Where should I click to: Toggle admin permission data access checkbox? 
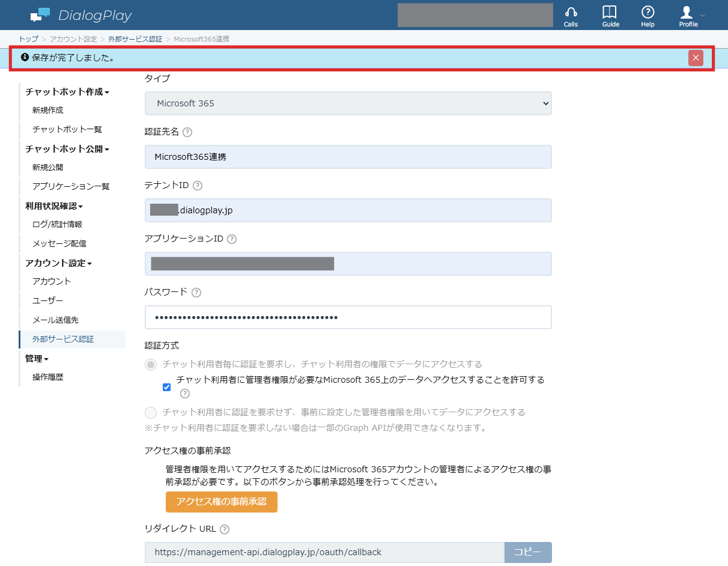click(167, 387)
